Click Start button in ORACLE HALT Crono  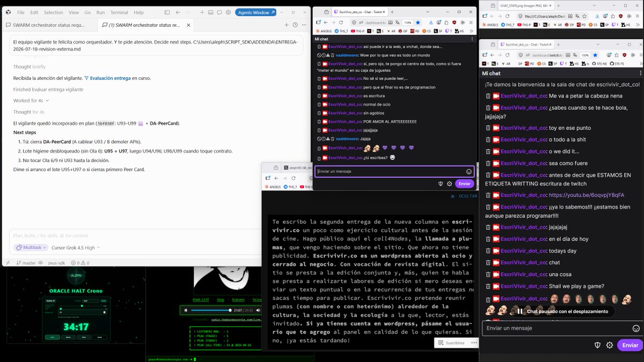click(52, 337)
